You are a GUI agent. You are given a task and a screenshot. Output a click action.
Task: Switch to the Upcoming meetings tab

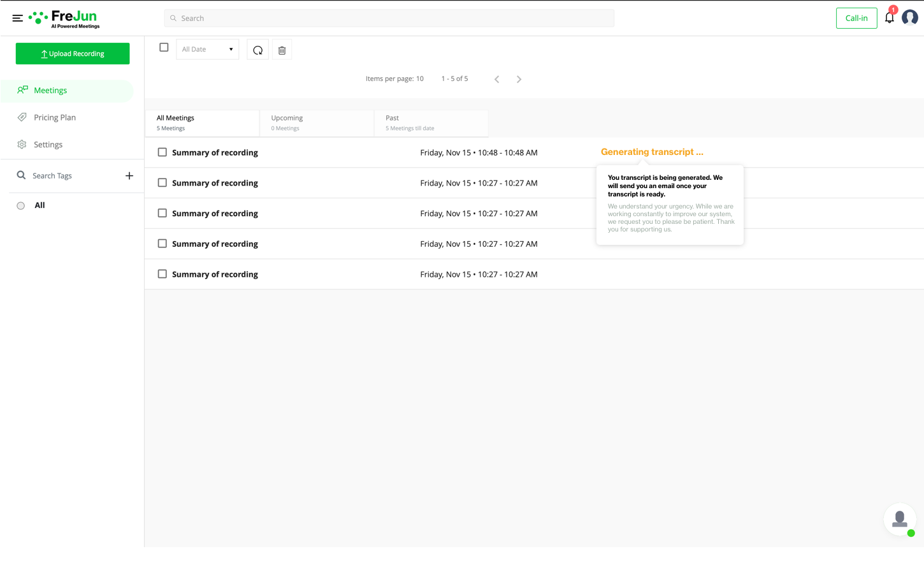(x=317, y=123)
